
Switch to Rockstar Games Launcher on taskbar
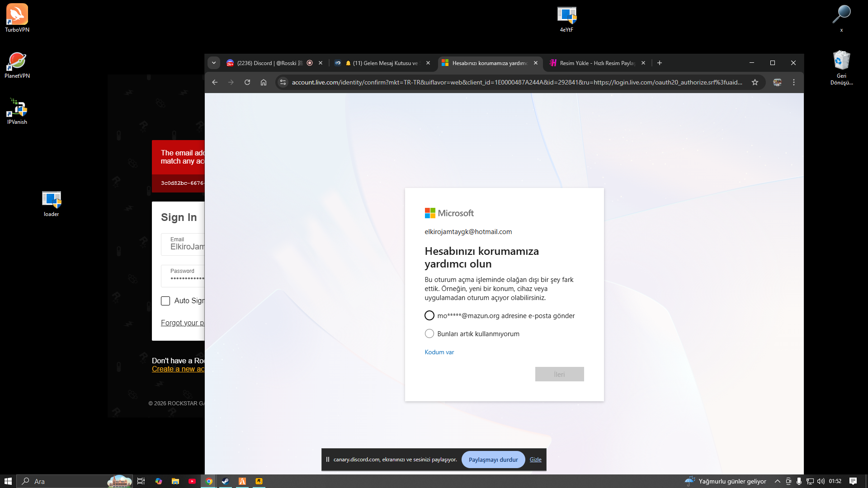coord(259,481)
